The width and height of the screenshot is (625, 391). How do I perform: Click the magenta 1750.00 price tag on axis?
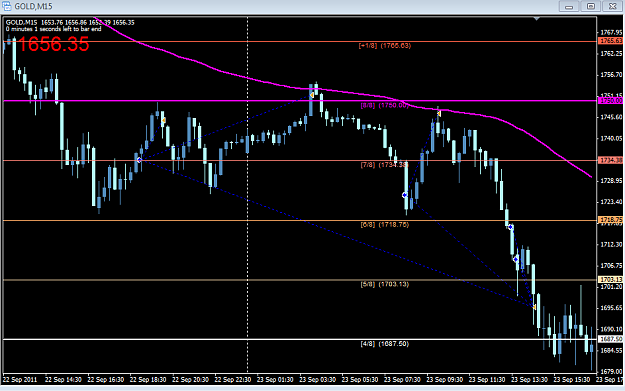pos(611,101)
